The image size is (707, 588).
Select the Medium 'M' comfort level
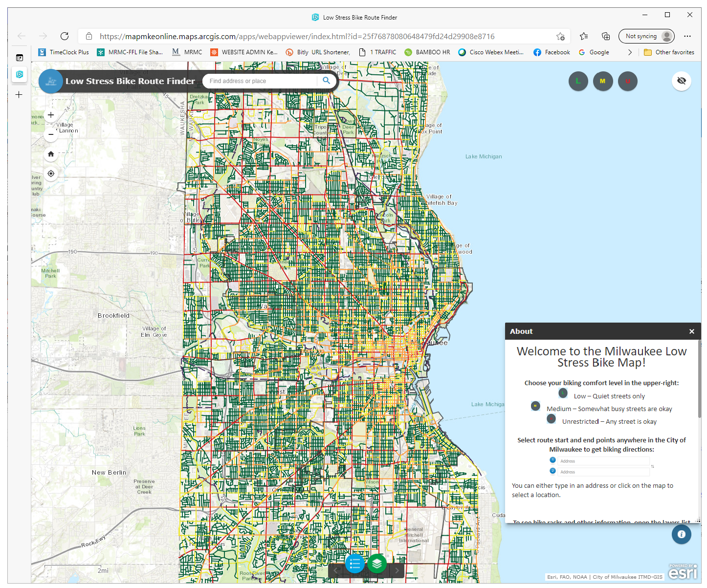tap(602, 81)
